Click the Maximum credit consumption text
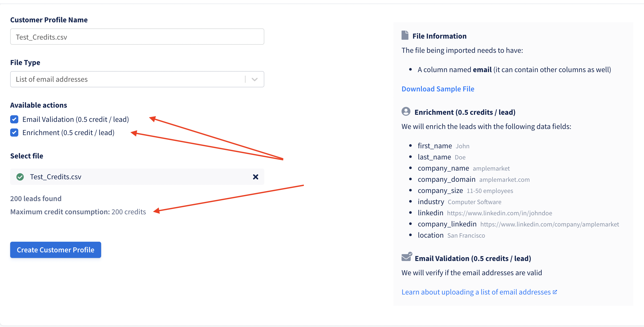 tap(78, 212)
